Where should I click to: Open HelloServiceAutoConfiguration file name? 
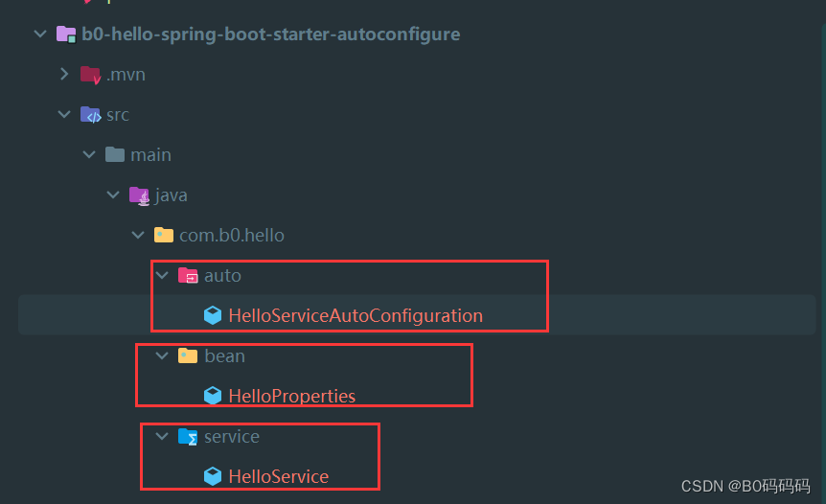coord(356,315)
